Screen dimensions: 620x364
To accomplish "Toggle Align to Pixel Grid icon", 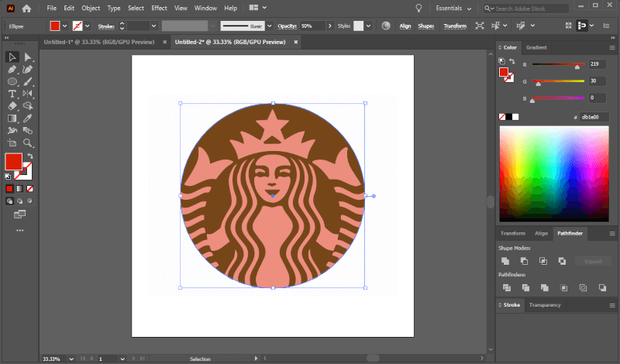I will click(569, 26).
